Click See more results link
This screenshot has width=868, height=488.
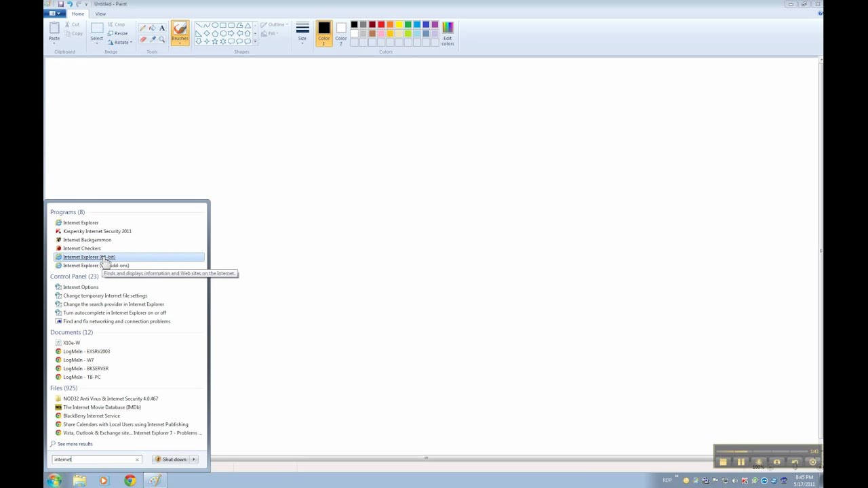click(75, 444)
